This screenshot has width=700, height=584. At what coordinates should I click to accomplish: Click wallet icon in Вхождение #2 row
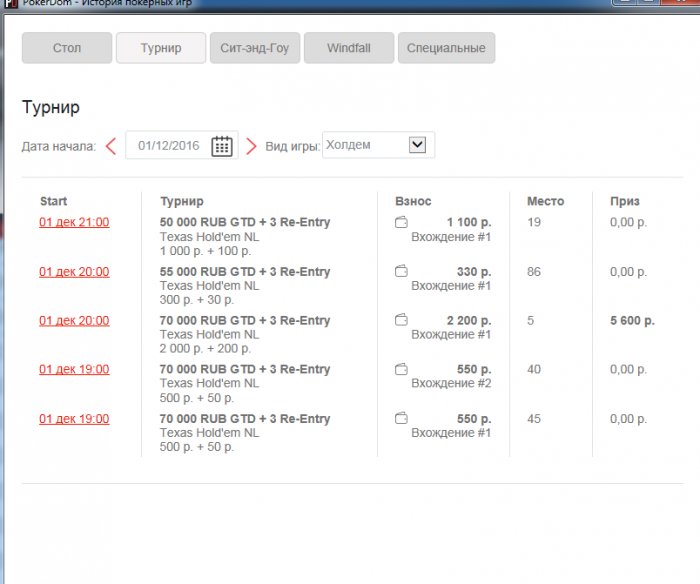tap(401, 369)
